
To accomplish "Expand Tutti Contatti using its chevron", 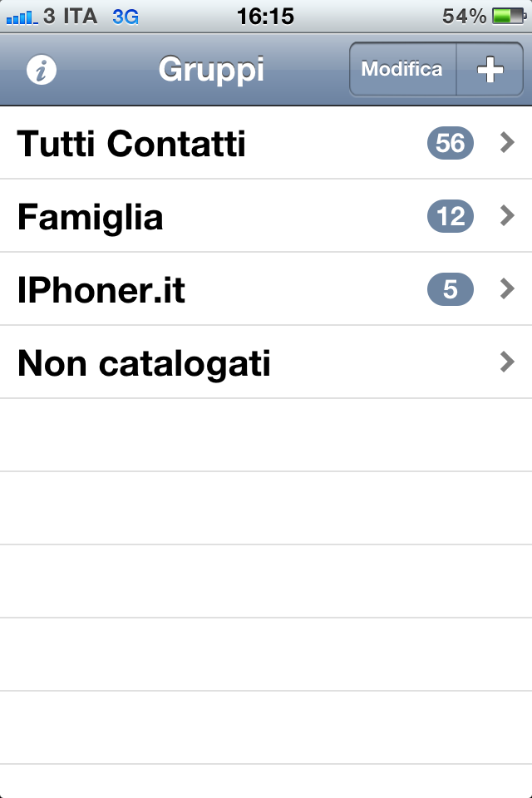I will [x=507, y=142].
